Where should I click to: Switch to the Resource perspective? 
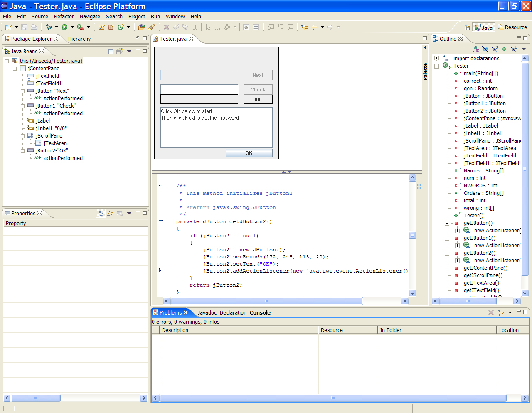pyautogui.click(x=512, y=27)
